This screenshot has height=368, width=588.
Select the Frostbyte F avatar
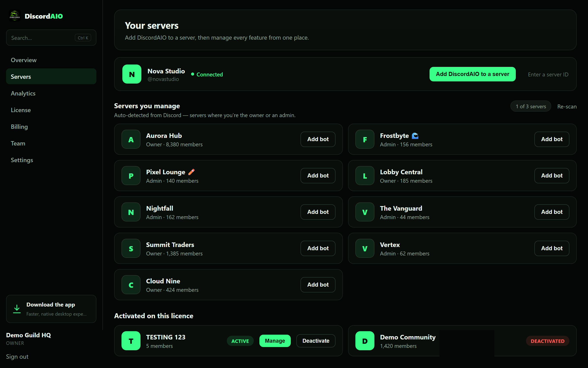[x=365, y=139]
